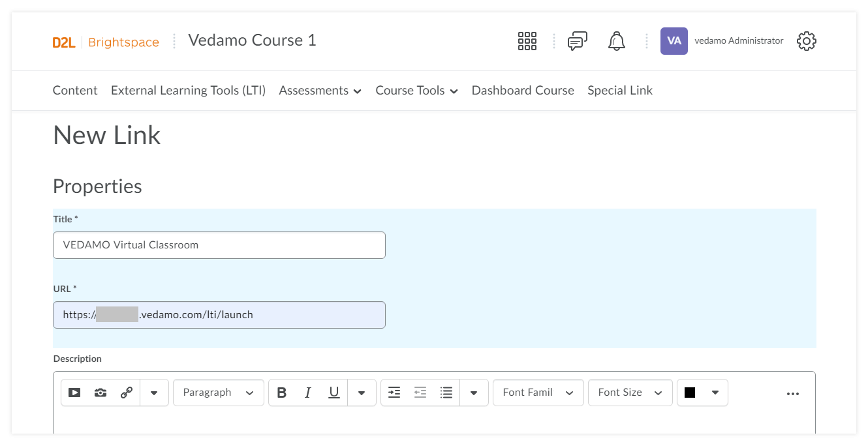868x446 pixels.
Task: Go to Content in navbar
Action: [x=75, y=91]
